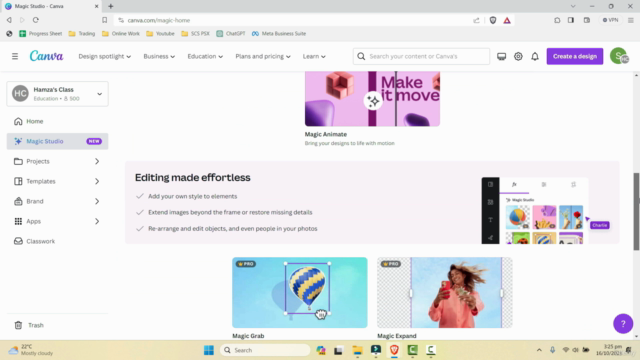Open Canva settings gear icon
Image resolution: width=640 pixels, height=360 pixels.
pyautogui.click(x=518, y=56)
